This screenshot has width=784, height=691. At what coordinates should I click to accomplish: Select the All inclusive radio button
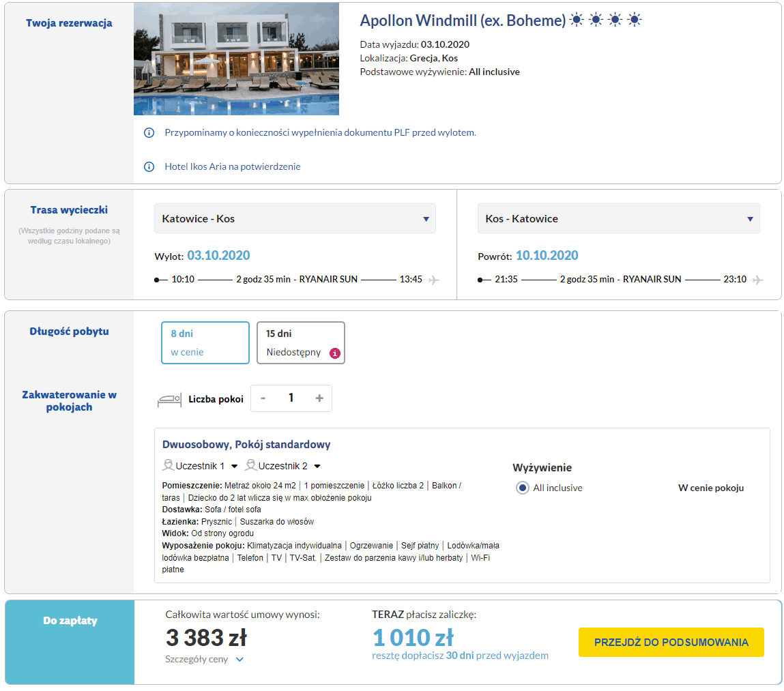[523, 488]
